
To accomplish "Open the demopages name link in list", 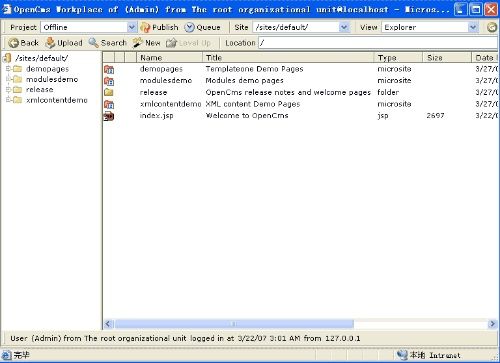I will pyautogui.click(x=161, y=69).
